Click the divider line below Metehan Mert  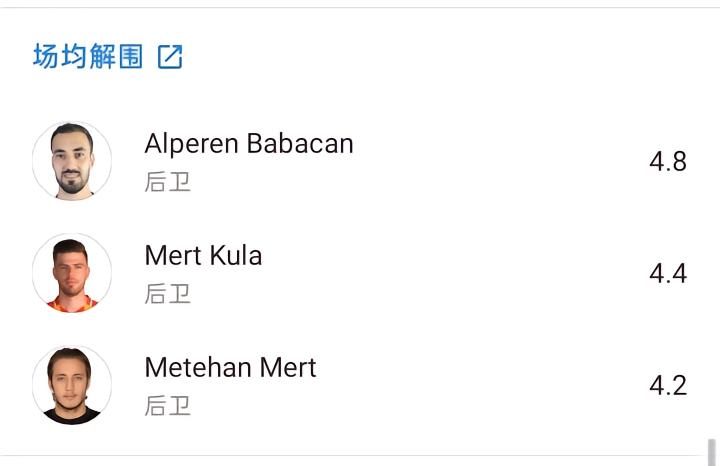[360, 457]
